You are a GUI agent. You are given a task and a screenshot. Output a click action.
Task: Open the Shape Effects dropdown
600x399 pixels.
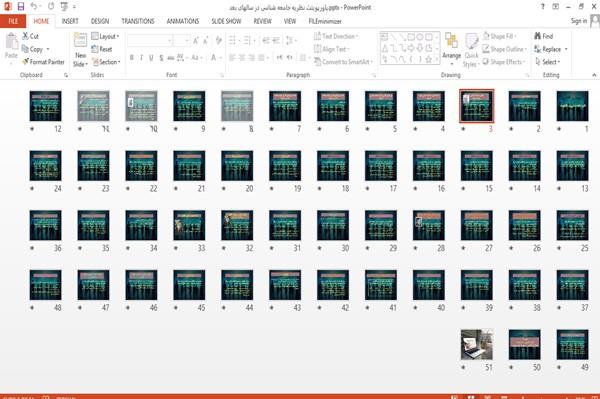[504, 62]
